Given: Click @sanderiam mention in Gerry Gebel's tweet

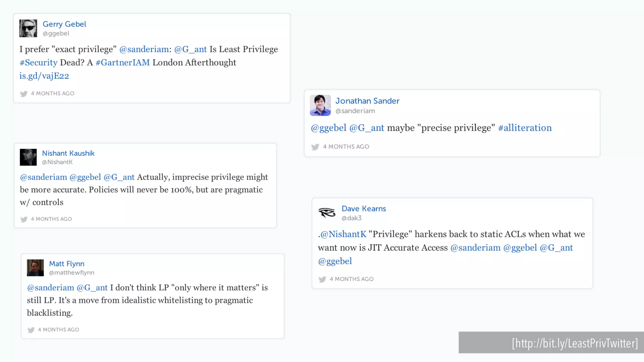Looking at the screenshot, I should tap(144, 49).
